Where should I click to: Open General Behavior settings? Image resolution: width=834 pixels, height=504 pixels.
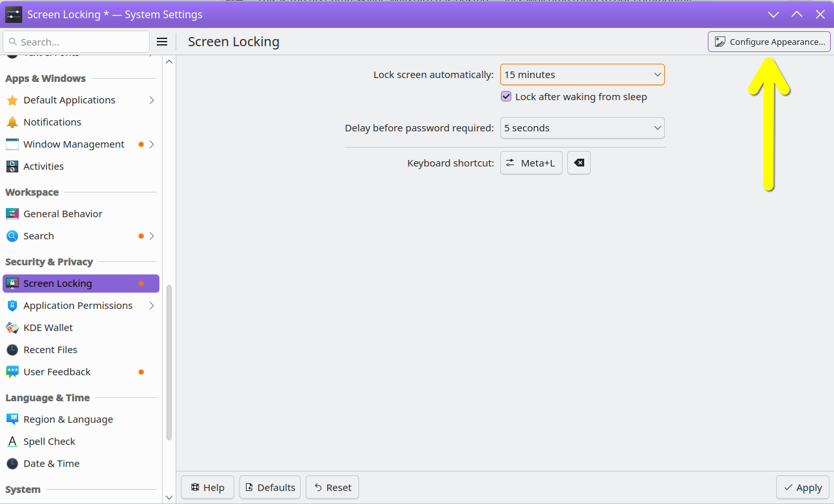coord(81,214)
